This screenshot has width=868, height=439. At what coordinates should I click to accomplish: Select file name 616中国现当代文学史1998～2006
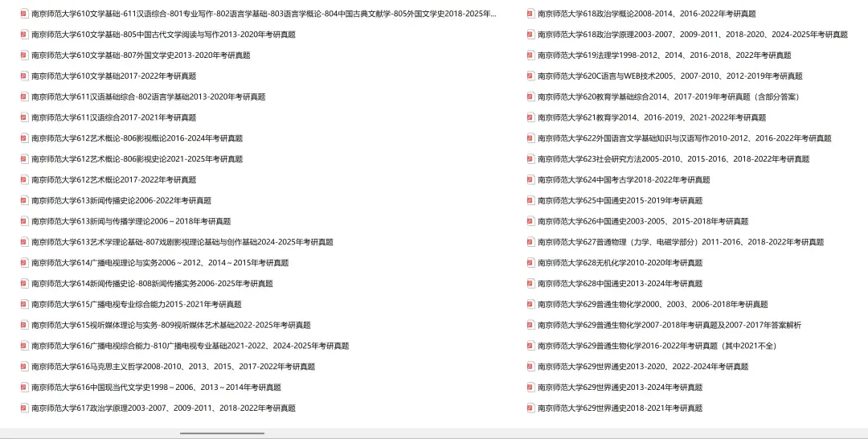[x=156, y=388]
